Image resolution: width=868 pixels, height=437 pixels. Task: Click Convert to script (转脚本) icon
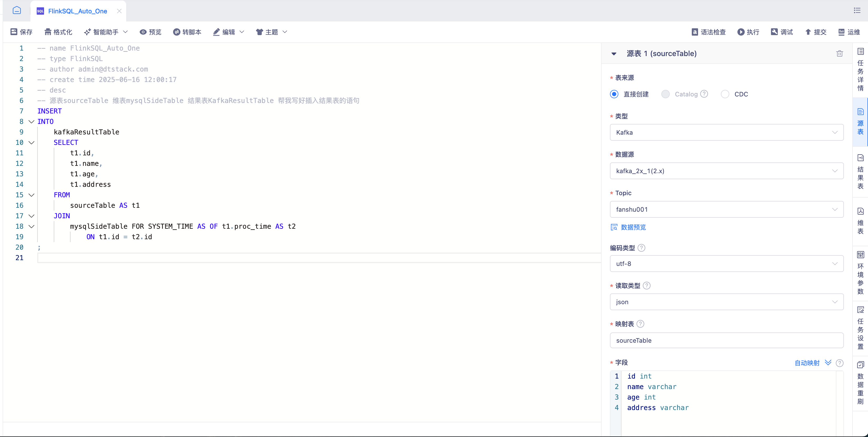(176, 32)
